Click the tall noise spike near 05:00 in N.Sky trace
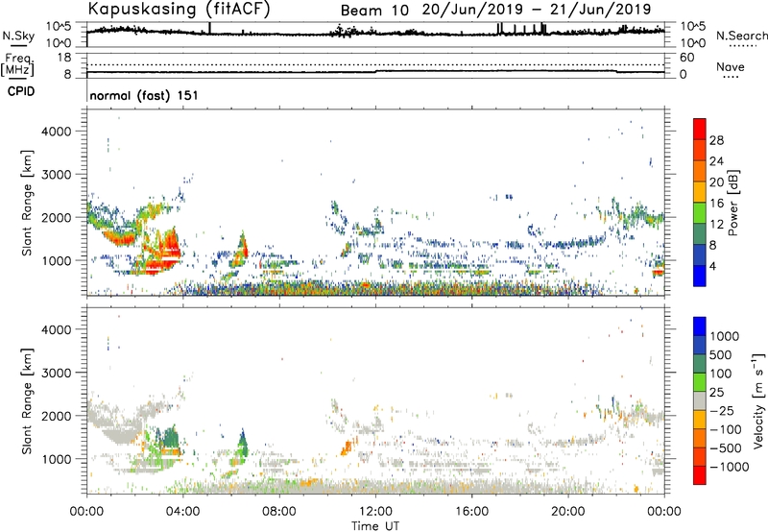768x532 pixels. (x=209, y=28)
